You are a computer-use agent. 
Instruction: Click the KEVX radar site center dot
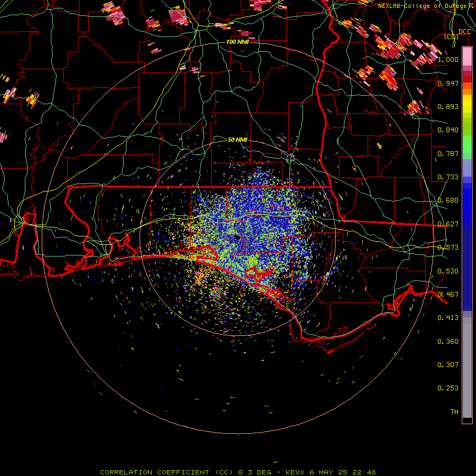click(x=237, y=238)
